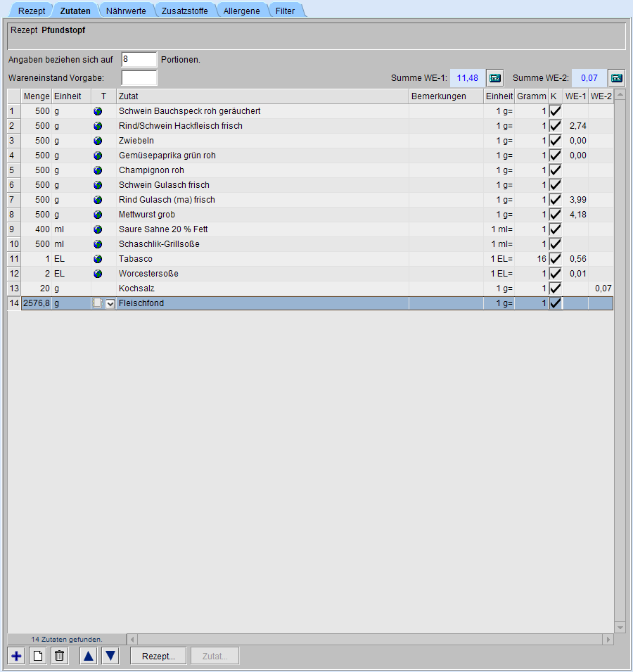Click the Bemerkungen column header
This screenshot has height=672, width=633.
tap(447, 96)
